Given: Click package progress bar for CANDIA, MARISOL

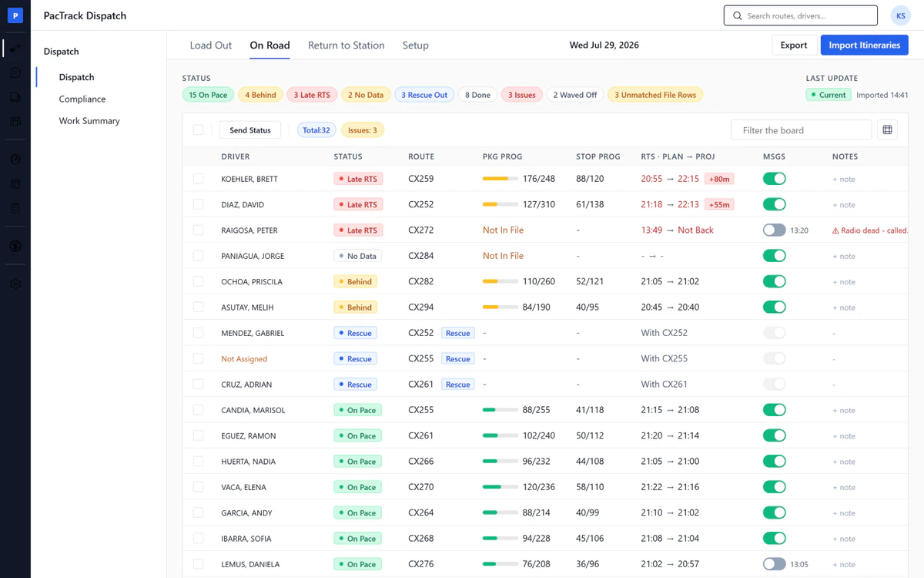Looking at the screenshot, I should (500, 410).
